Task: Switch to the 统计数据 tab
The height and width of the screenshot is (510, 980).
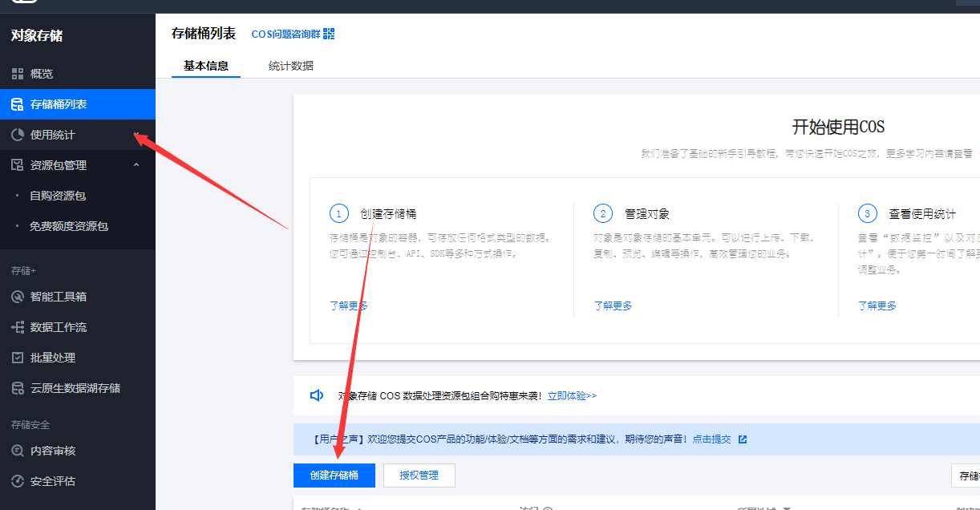Action: point(291,66)
